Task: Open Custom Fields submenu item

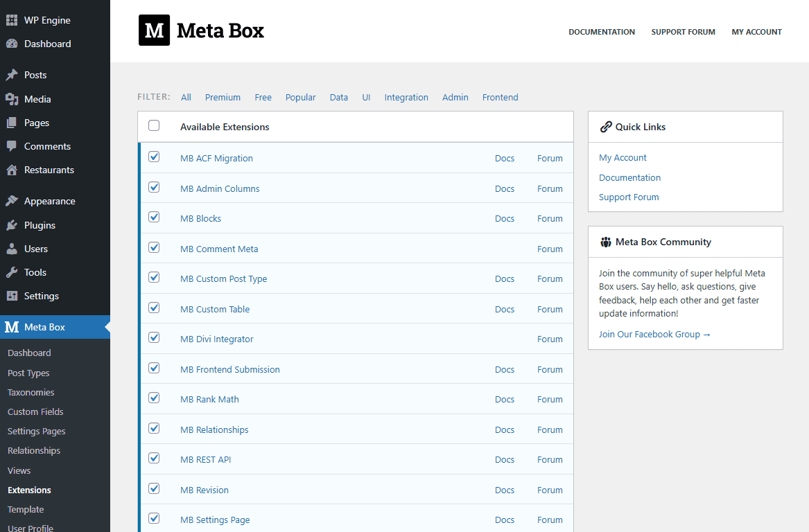Action: point(35,411)
